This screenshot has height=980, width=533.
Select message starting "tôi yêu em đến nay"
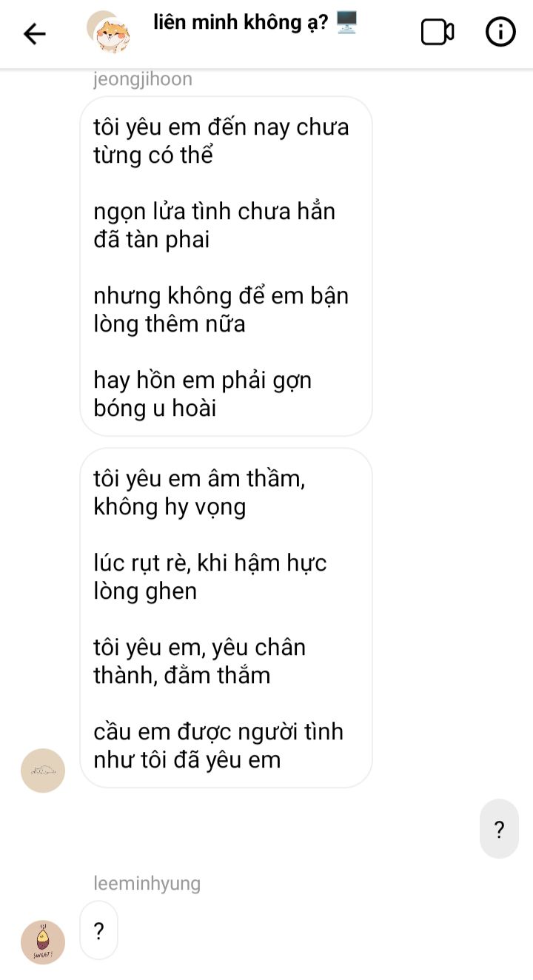226,266
